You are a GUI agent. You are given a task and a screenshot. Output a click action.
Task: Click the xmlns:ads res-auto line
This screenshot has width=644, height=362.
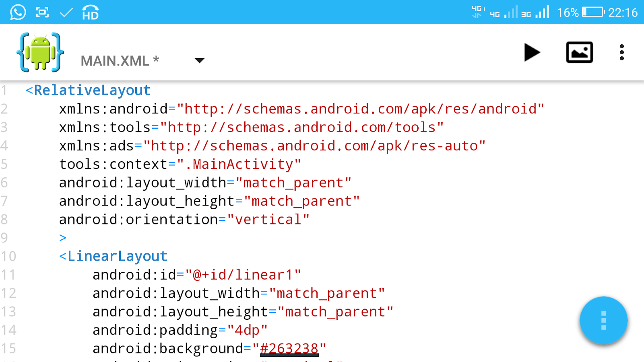point(272,146)
